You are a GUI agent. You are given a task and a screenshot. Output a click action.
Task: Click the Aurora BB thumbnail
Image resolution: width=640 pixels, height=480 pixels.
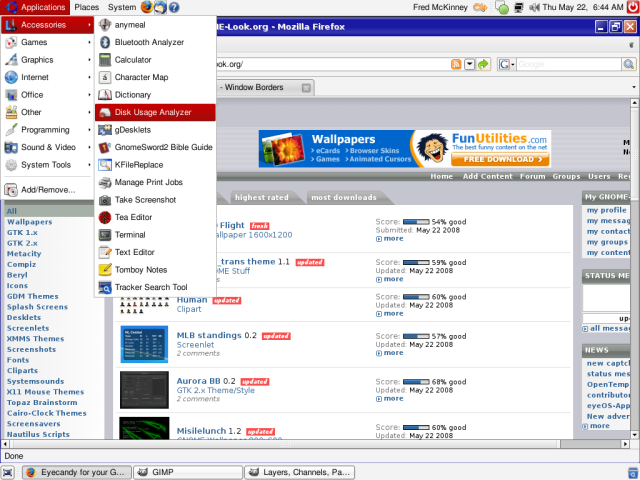(144, 390)
